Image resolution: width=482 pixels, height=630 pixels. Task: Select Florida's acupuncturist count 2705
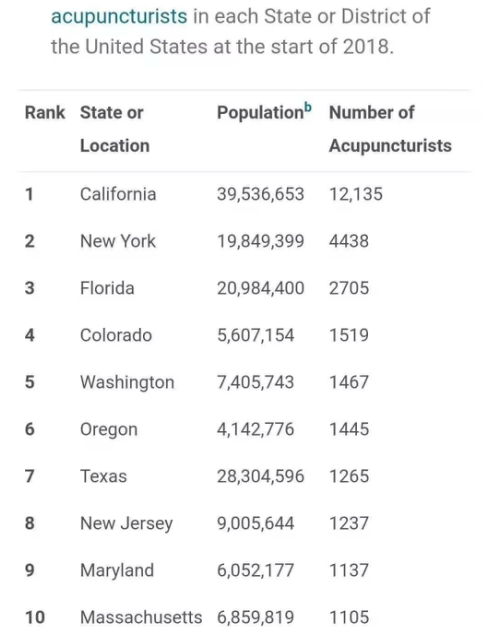coord(349,288)
